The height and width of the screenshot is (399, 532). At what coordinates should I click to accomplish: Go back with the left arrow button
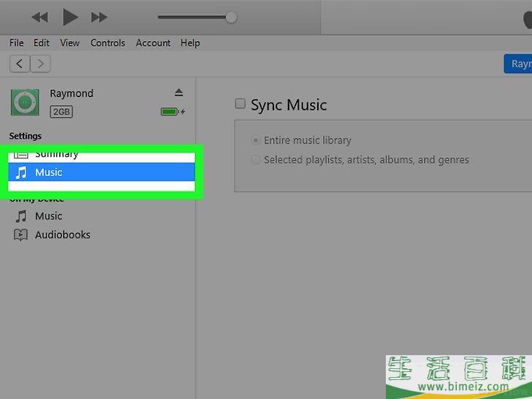[x=20, y=64]
